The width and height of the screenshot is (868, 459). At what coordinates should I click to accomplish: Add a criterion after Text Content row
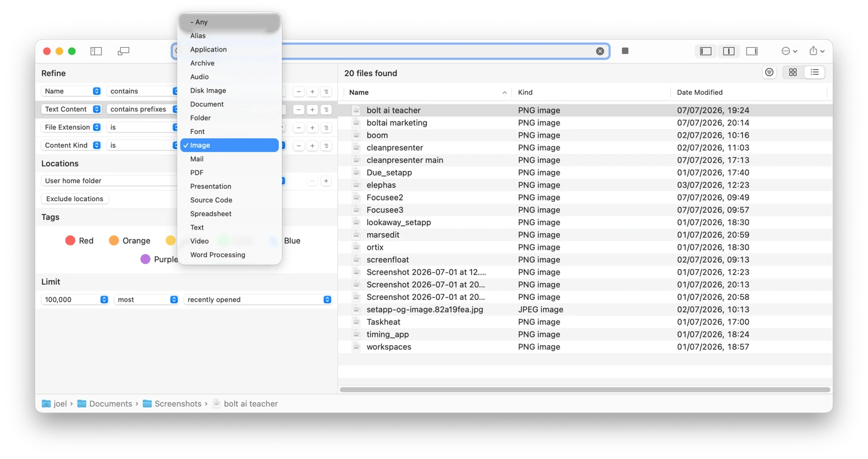[312, 109]
